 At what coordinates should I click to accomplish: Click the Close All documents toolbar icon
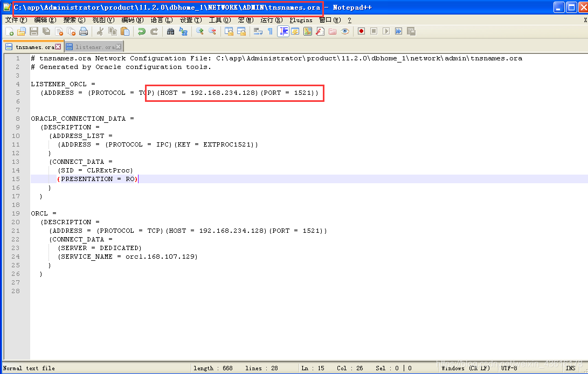[71, 31]
